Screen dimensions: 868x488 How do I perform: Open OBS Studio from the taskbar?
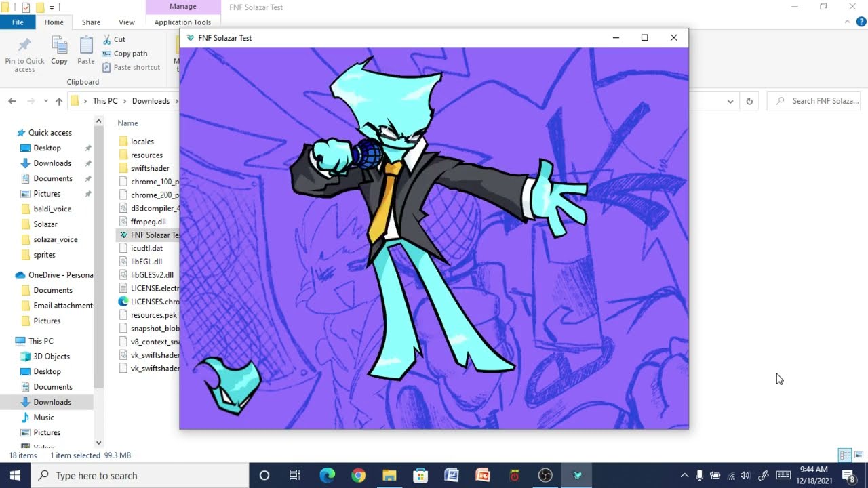(545, 475)
